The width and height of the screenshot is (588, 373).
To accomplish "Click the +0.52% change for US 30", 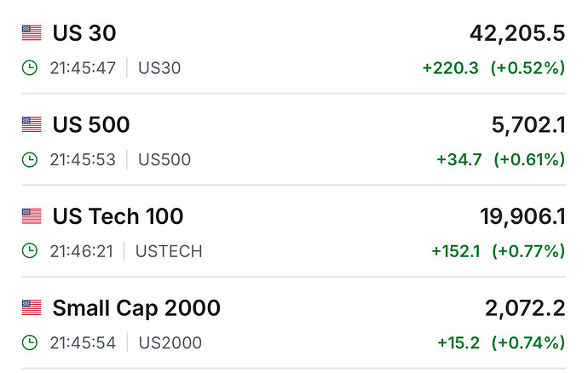I will (527, 68).
